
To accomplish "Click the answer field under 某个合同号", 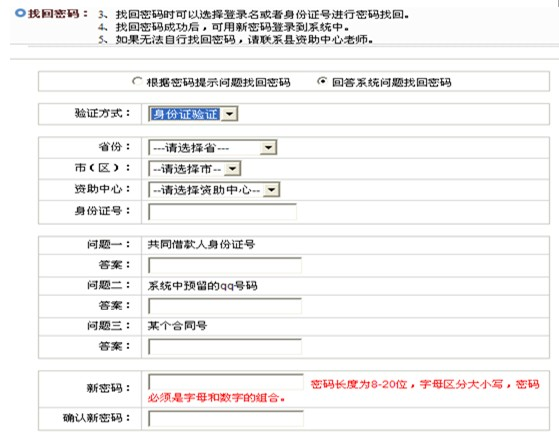I will (225, 346).
